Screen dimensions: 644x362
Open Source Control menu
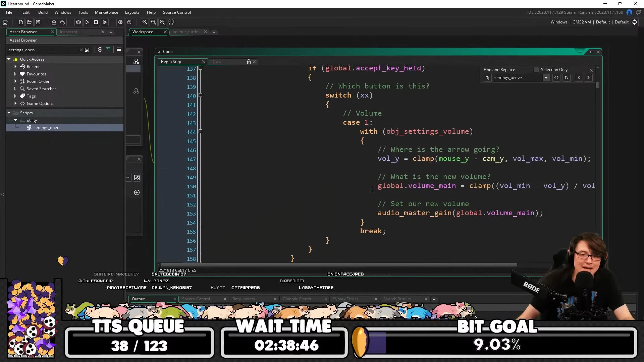coord(177,12)
